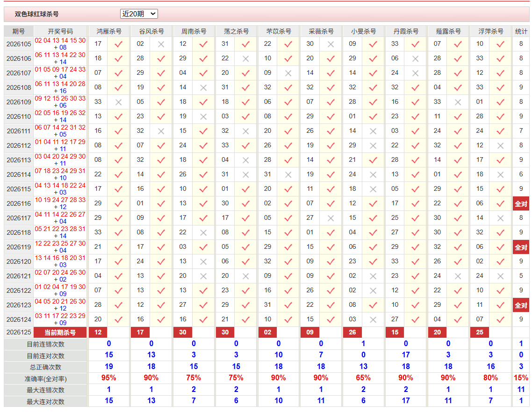Select X mark for 采薇杀号 in row 2026105
The image size is (532, 413).
331,44
